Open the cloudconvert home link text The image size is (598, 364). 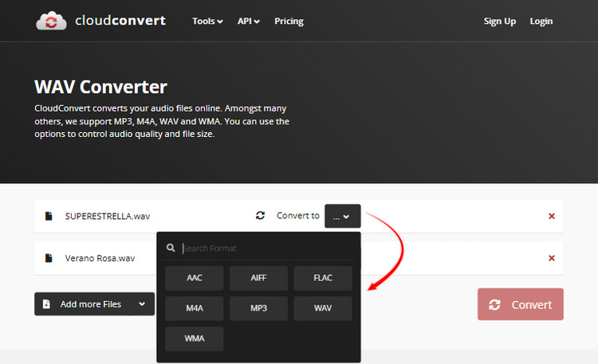(120, 21)
